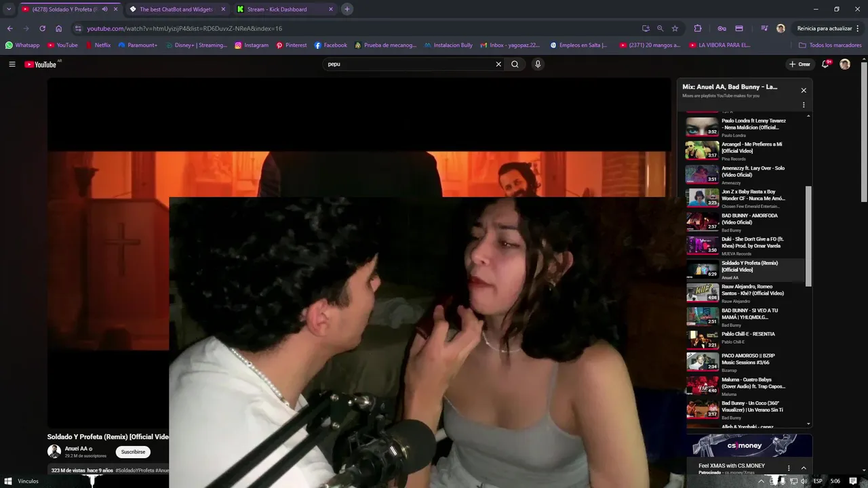Open the media controls music-note icon

click(764, 28)
